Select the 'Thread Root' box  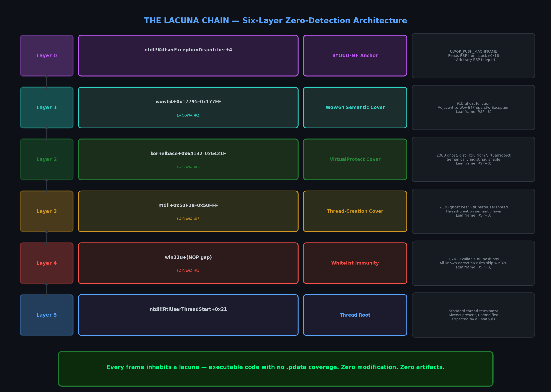point(355,315)
